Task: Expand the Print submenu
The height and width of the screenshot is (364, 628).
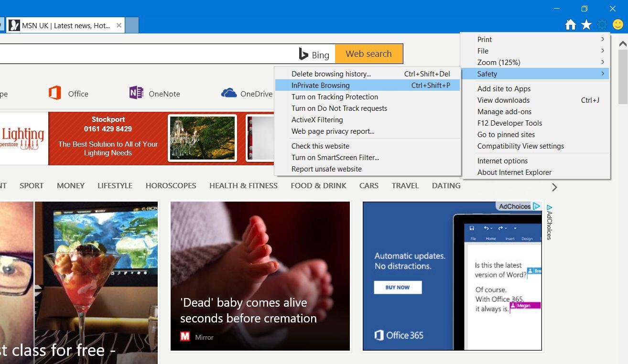Action: 535,39
